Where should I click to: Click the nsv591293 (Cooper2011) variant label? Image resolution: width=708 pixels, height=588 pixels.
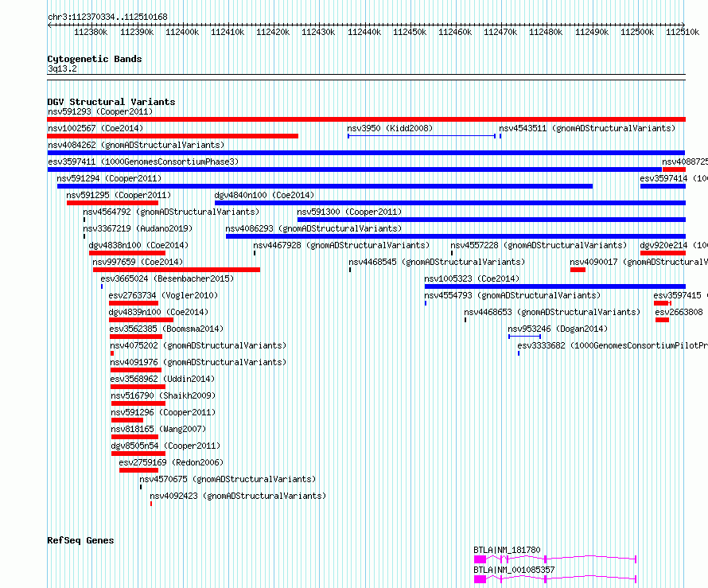click(100, 111)
